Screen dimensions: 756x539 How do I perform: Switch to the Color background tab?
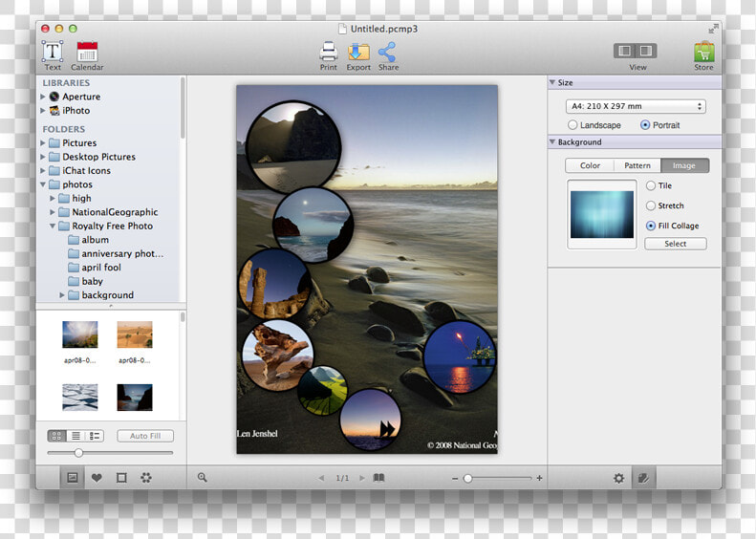590,165
